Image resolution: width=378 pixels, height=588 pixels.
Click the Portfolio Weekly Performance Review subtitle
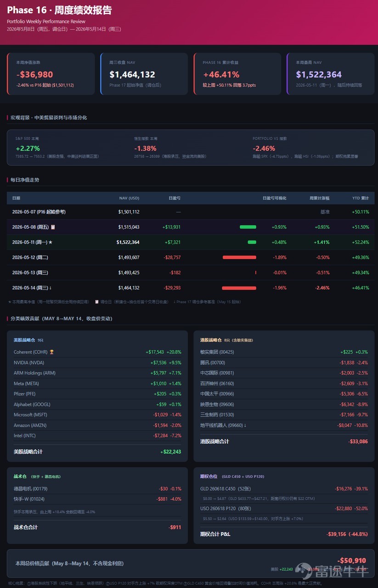[x=46, y=22]
